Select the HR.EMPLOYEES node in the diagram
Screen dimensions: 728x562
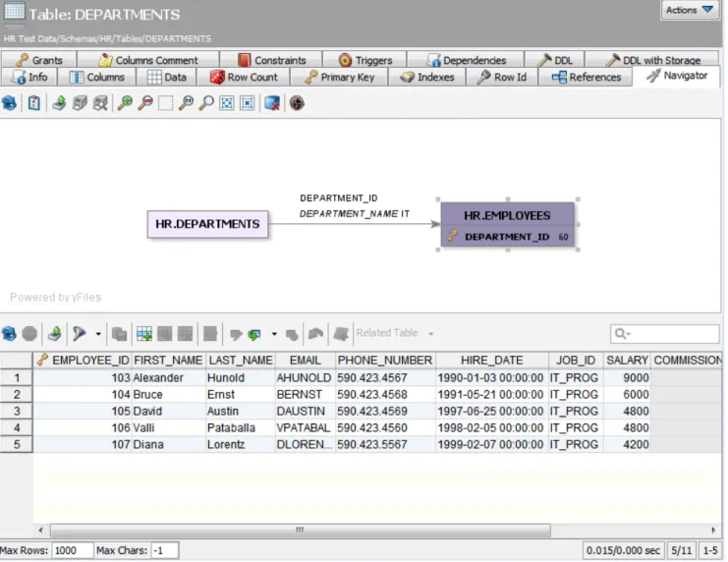508,224
